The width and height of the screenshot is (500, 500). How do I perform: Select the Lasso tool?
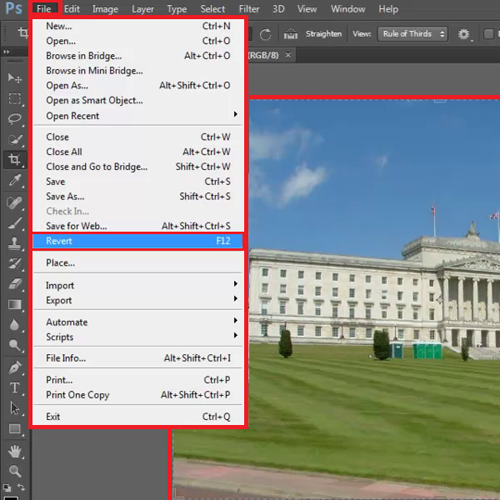click(14, 119)
